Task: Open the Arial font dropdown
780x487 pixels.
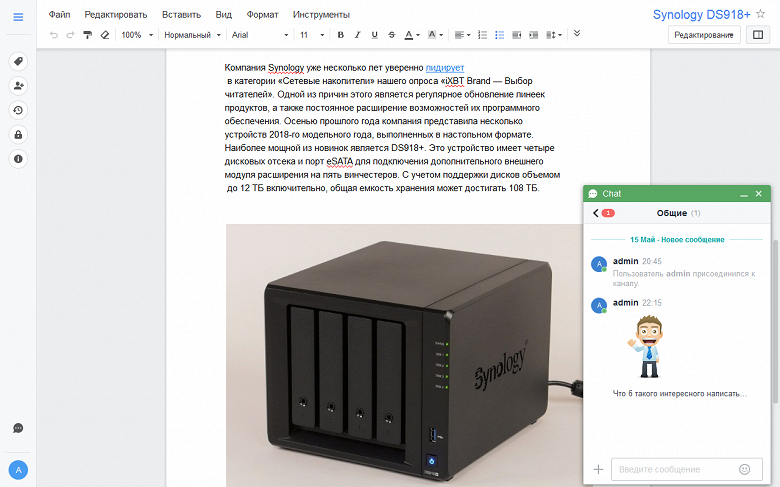Action: [260, 35]
